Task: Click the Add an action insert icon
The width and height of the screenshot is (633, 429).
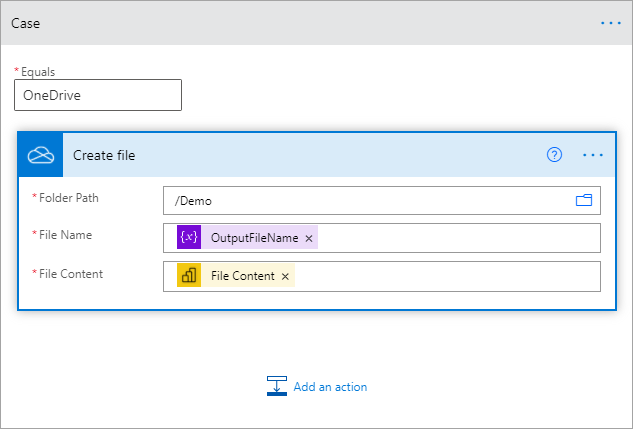Action: [x=277, y=386]
